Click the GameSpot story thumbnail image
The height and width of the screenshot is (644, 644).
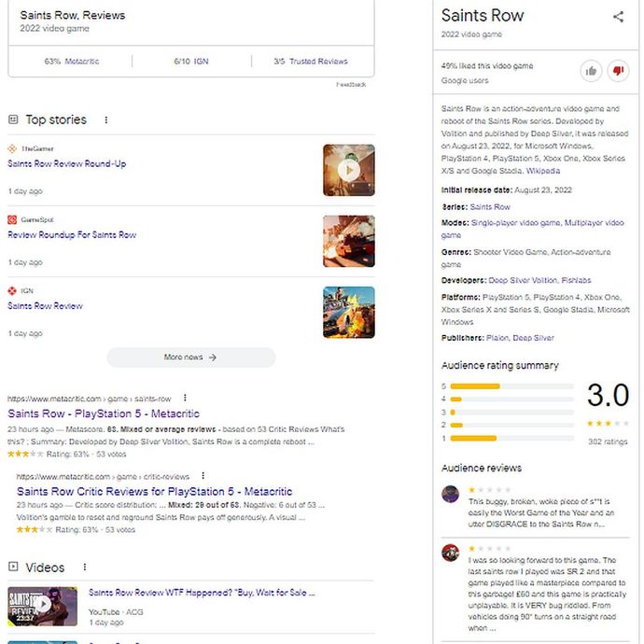[349, 241]
